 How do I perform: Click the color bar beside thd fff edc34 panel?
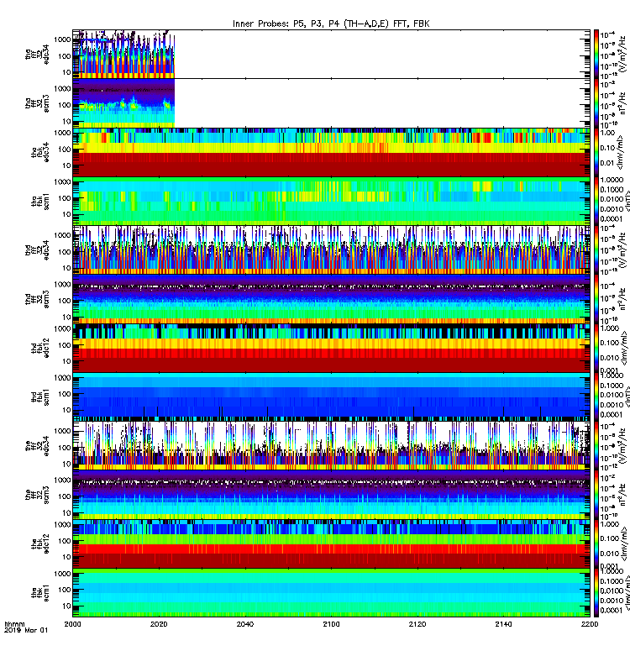596,250
